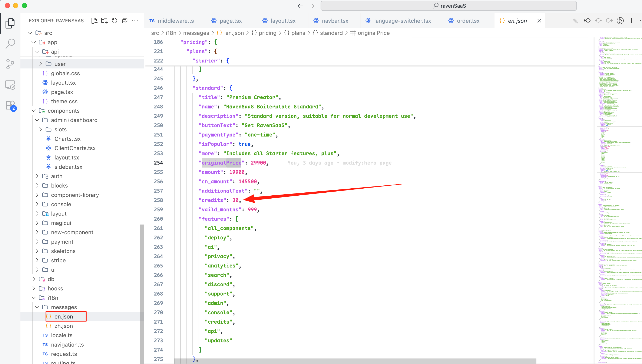Create a new file in Explorer
Screen dimensions: 642x364
(94, 21)
